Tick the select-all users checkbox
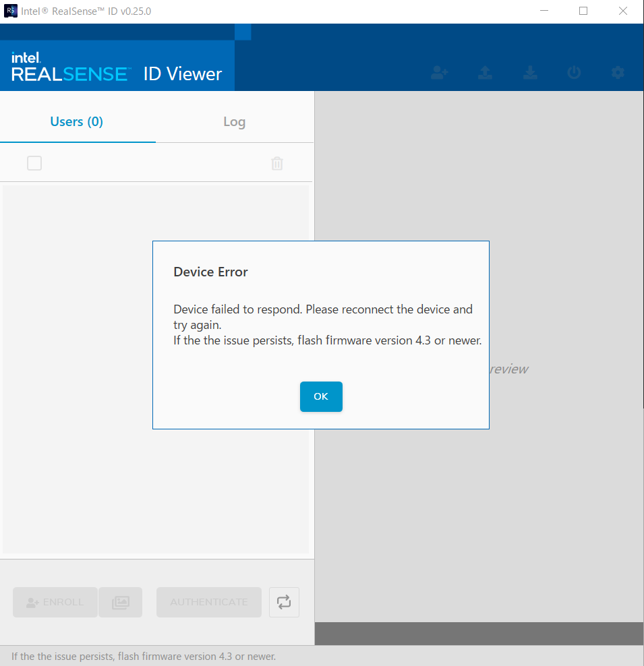 coord(34,163)
